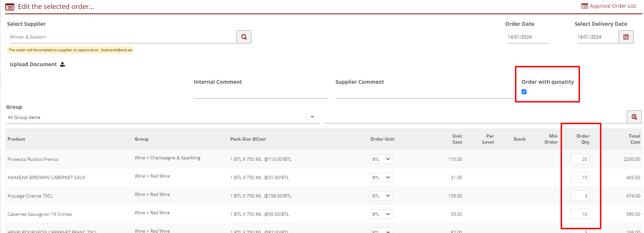Image resolution: width=644 pixels, height=233 pixels.
Task: Open order unit dropdown for Arzuaga Crianza 75CL
Action: click(x=381, y=196)
